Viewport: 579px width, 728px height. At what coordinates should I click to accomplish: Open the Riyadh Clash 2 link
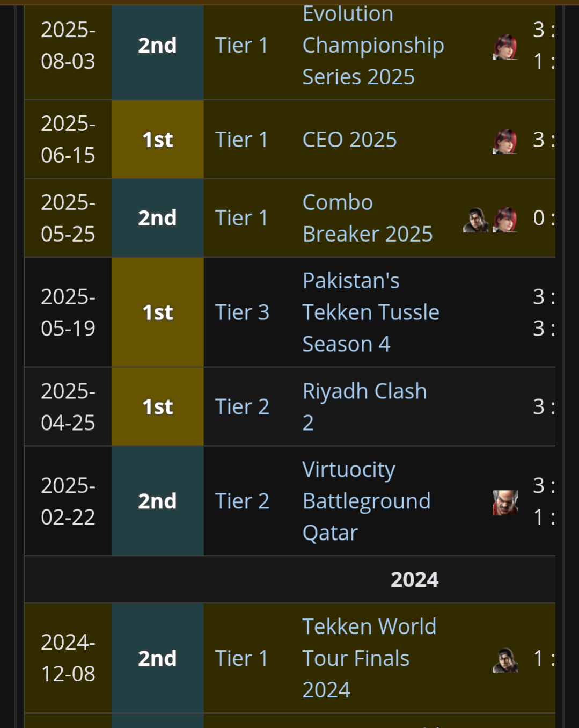pyautogui.click(x=364, y=392)
